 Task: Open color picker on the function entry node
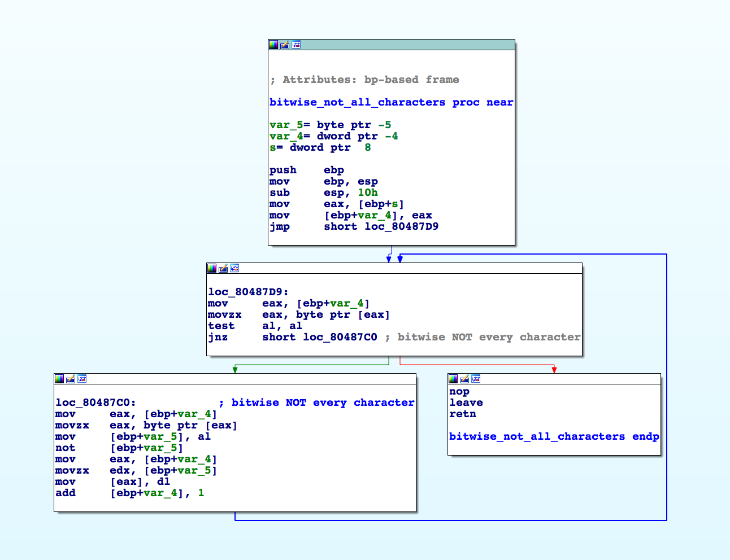coord(273,45)
